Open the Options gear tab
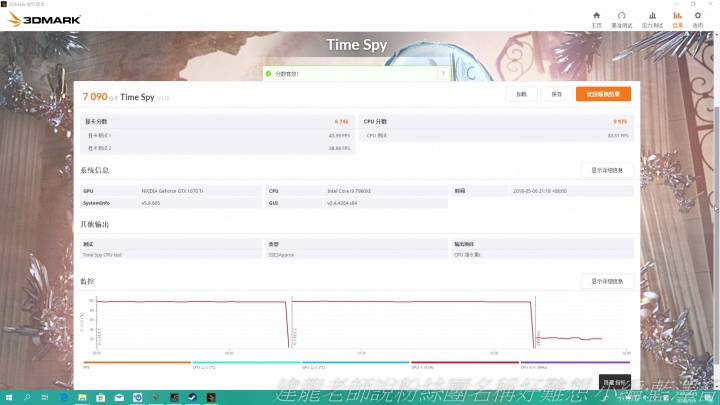This screenshot has width=720, height=405. (x=698, y=20)
